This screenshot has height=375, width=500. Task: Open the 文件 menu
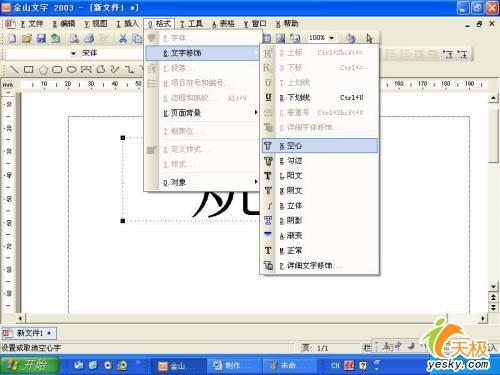(x=32, y=24)
